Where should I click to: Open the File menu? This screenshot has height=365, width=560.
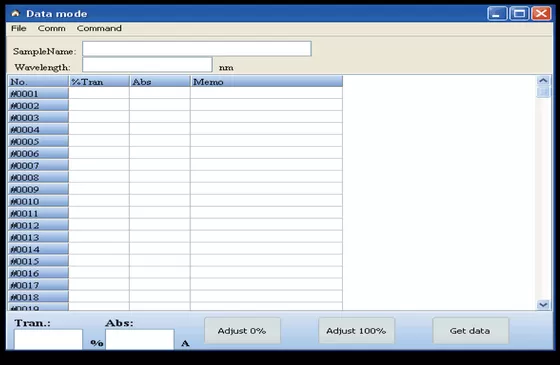[19, 28]
